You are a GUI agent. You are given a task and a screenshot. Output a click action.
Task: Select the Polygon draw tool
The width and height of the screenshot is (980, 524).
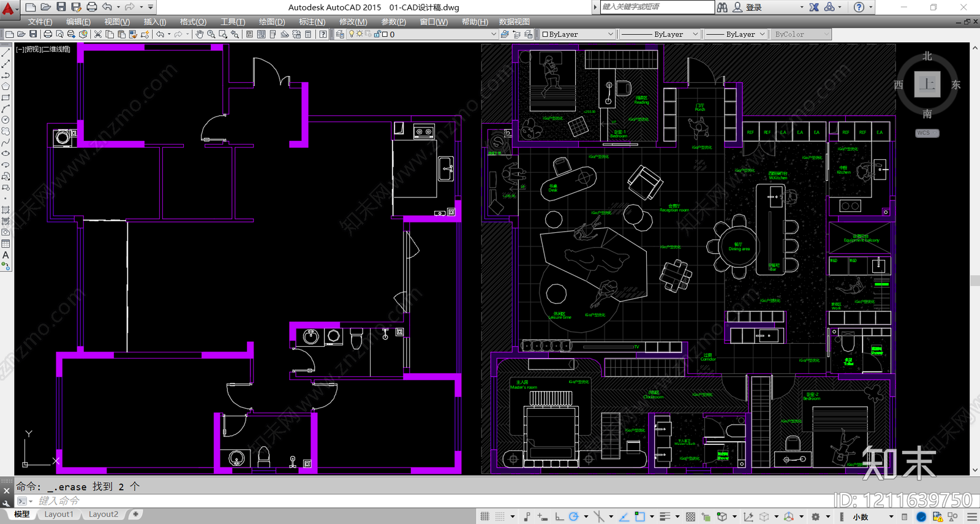6,86
